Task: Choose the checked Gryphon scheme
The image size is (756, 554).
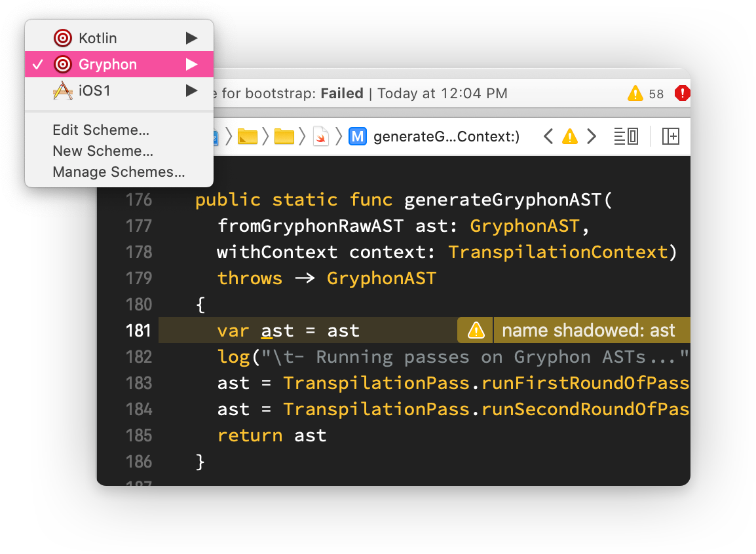Action: (x=119, y=64)
